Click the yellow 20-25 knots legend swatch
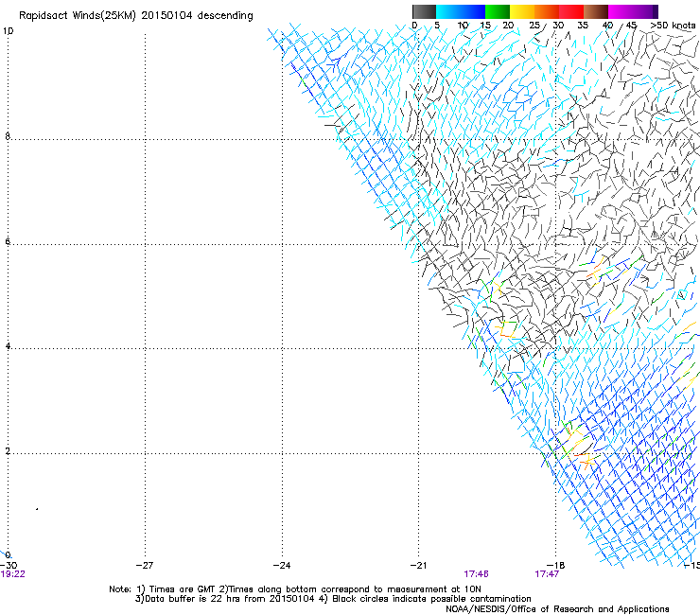The image size is (700, 615). pos(522,11)
